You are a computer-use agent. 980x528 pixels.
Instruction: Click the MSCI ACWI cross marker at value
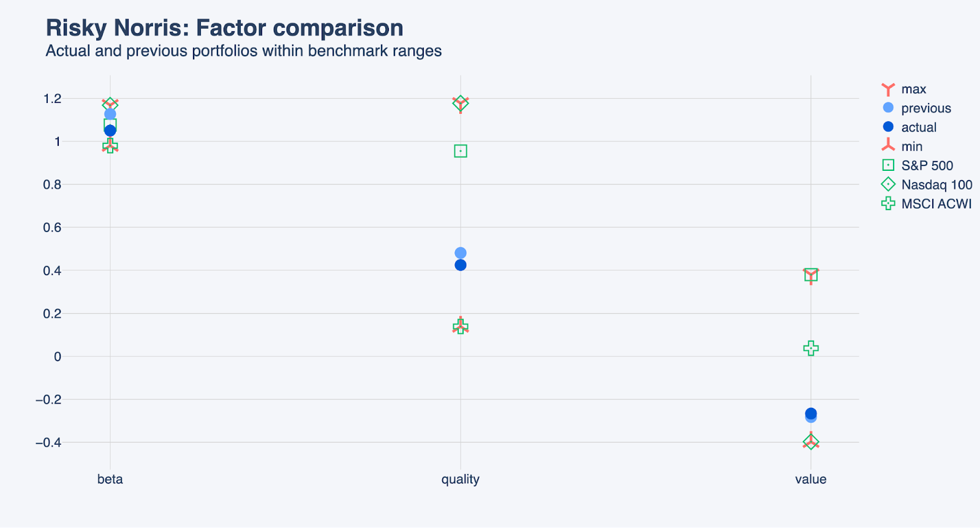(811, 349)
